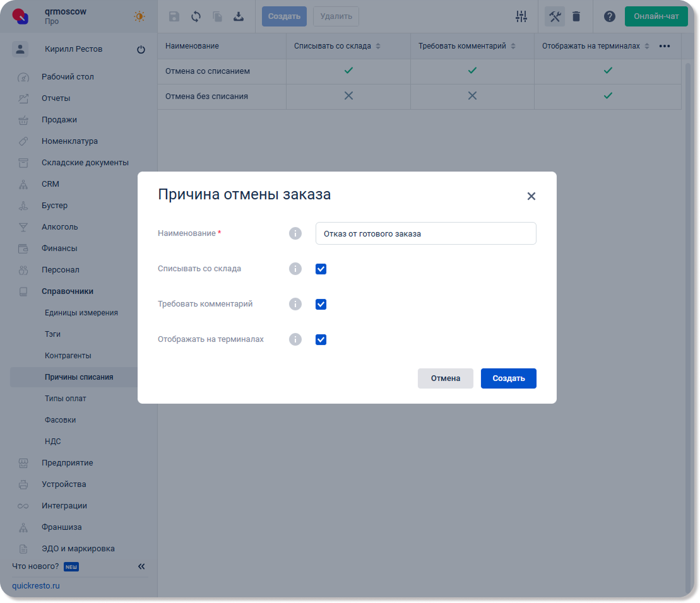Screen dimensions: 700x603
Task: Click the refresh icon in the toolbar
Action: click(x=196, y=16)
